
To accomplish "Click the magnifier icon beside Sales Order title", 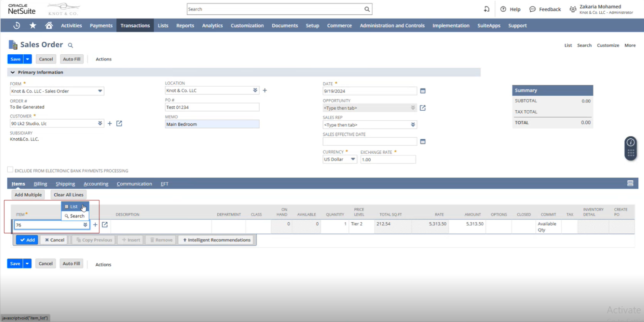I will [x=70, y=45].
